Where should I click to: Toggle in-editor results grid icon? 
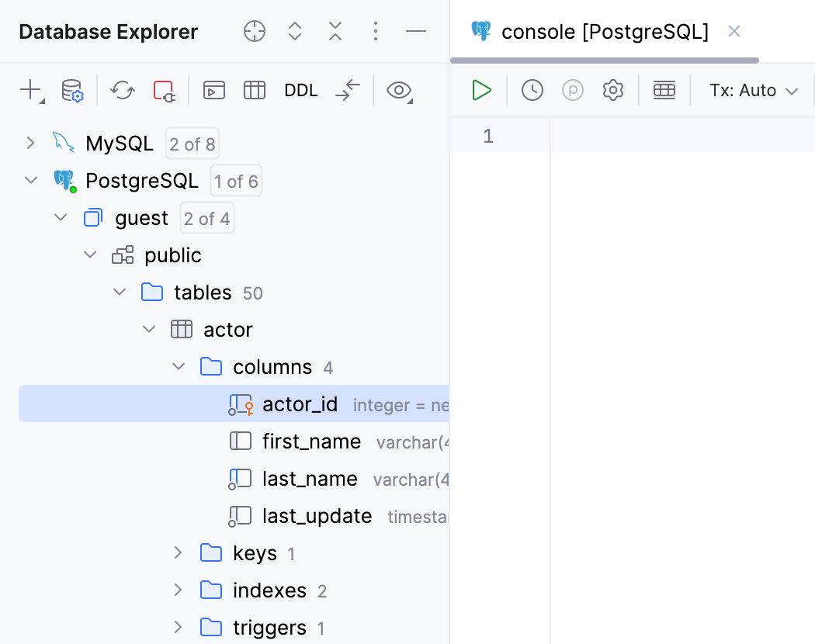[x=664, y=90]
